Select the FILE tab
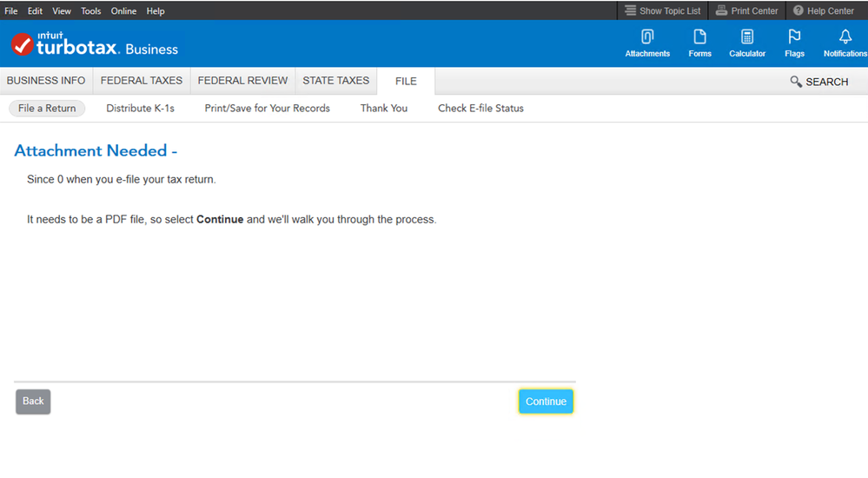The width and height of the screenshot is (868, 478). click(x=406, y=82)
